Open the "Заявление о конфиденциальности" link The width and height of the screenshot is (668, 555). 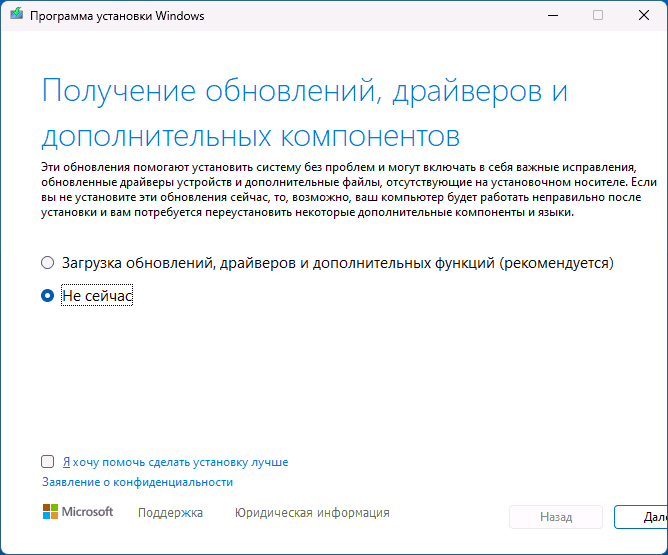[x=137, y=482]
